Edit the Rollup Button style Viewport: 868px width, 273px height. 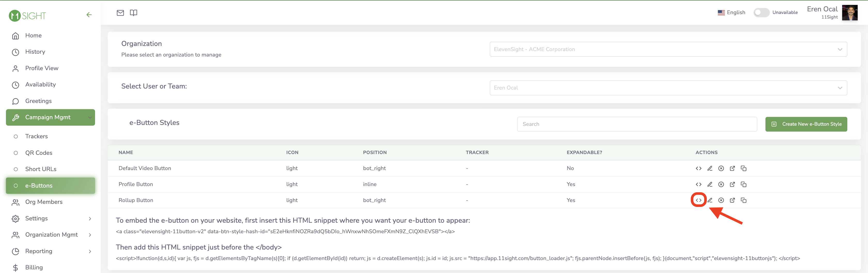click(x=710, y=200)
